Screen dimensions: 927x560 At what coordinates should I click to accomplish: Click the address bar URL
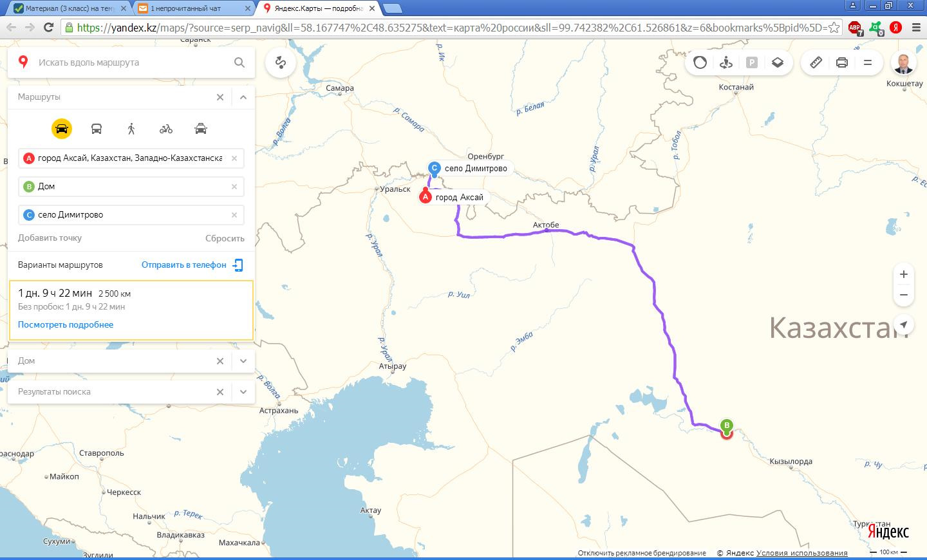point(451,27)
